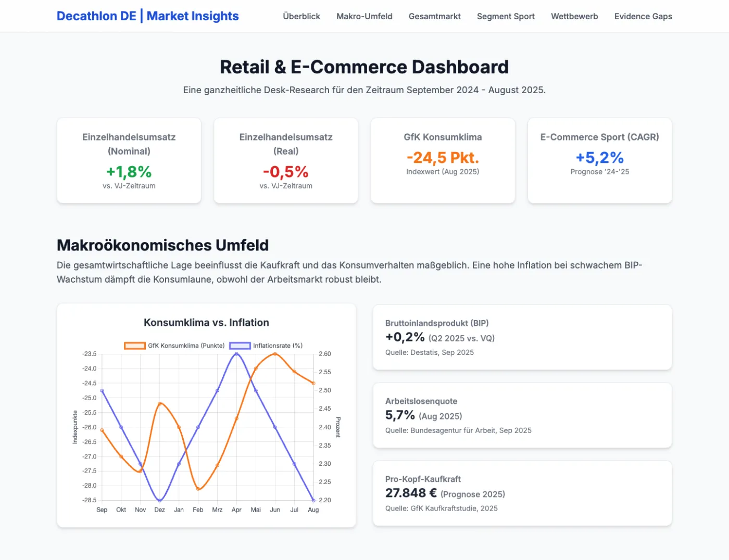Click the Pro-Kopf-Kaufkraft heading
The image size is (729, 560).
[423, 479]
